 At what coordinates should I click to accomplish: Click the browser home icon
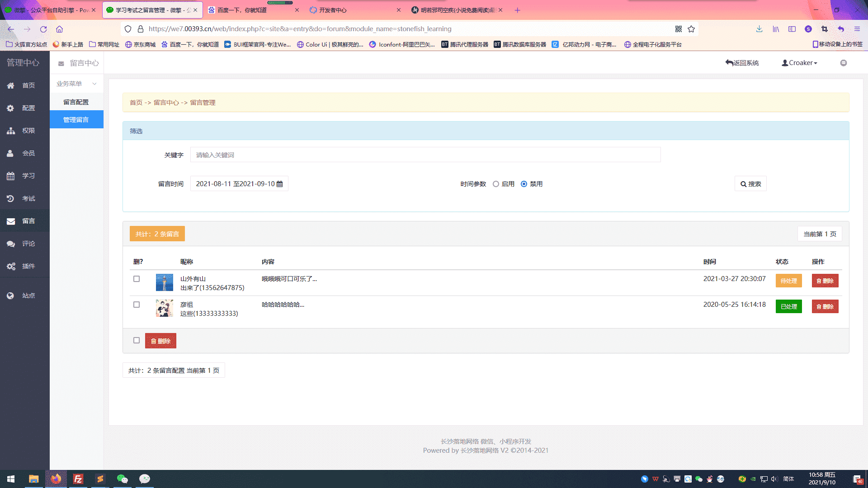click(59, 29)
